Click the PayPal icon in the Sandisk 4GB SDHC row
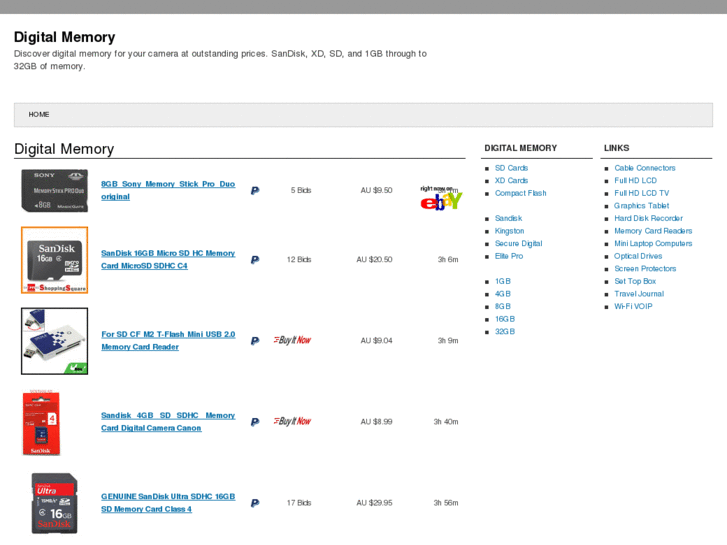The width and height of the screenshot is (727, 545). pyautogui.click(x=255, y=422)
